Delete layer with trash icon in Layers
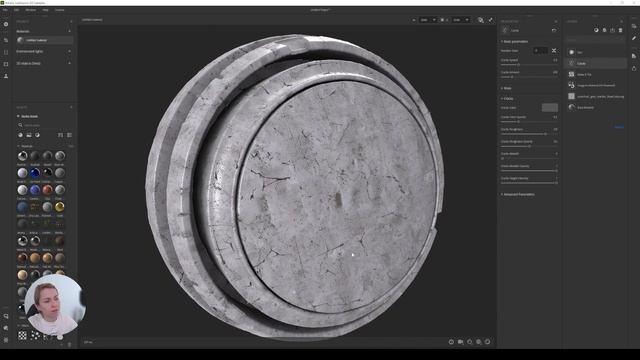 point(620,30)
